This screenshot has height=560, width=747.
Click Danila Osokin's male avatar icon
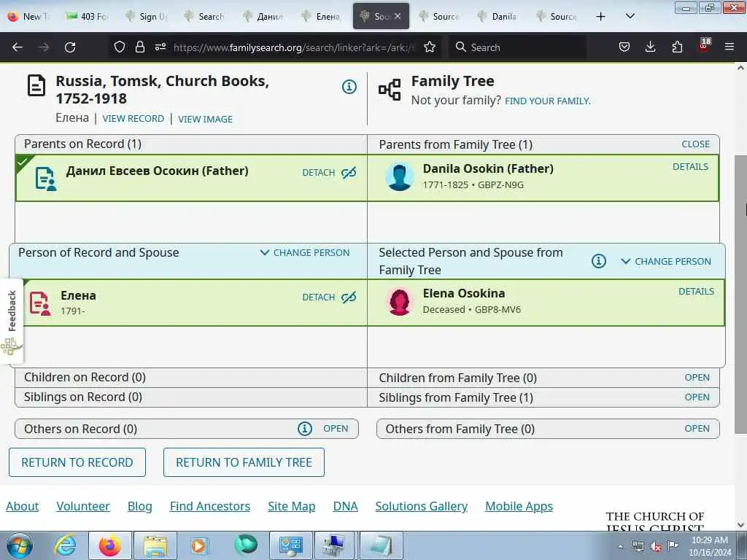coord(399,176)
